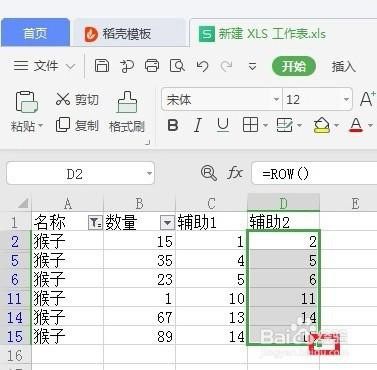Open the 宋体 font name dropdown
Screen dimensions: 377x370
click(276, 99)
